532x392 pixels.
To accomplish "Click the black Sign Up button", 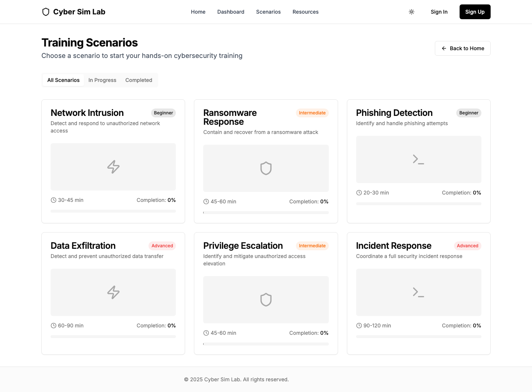I will click(475, 12).
